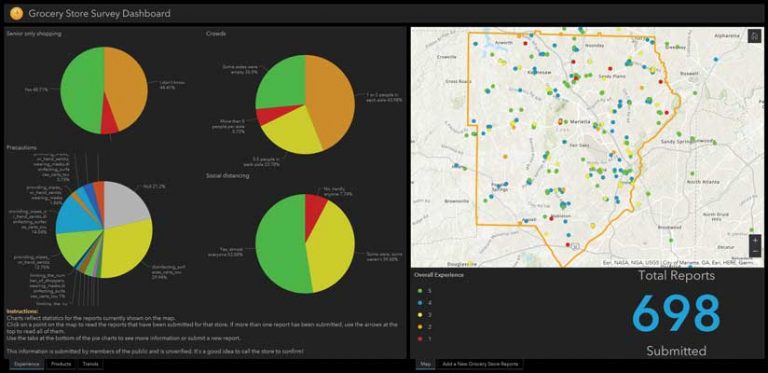This screenshot has width=768, height=373.
Task: Open the Trends tab
Action: pyautogui.click(x=90, y=364)
